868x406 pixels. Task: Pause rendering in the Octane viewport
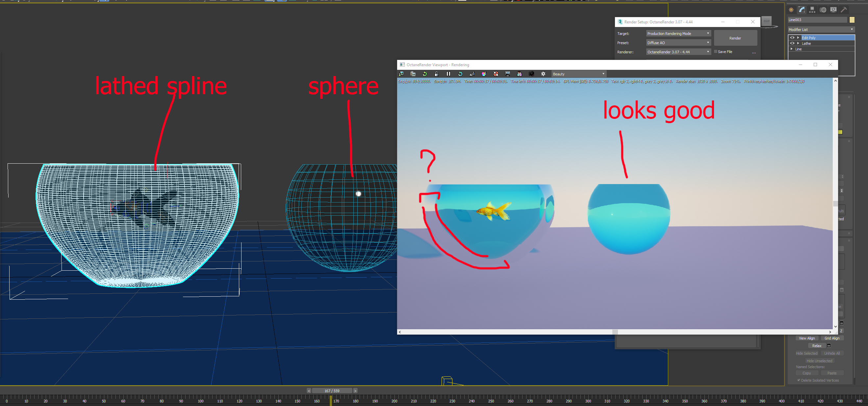[448, 74]
